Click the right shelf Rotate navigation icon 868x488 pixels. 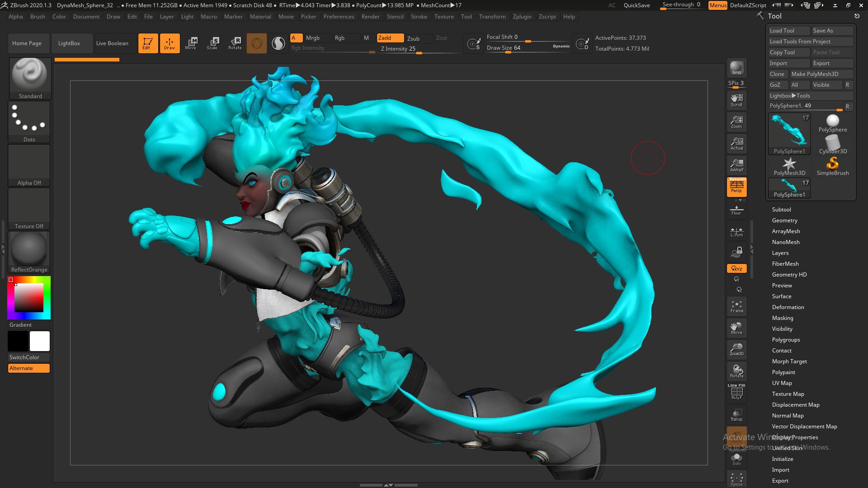[736, 371]
